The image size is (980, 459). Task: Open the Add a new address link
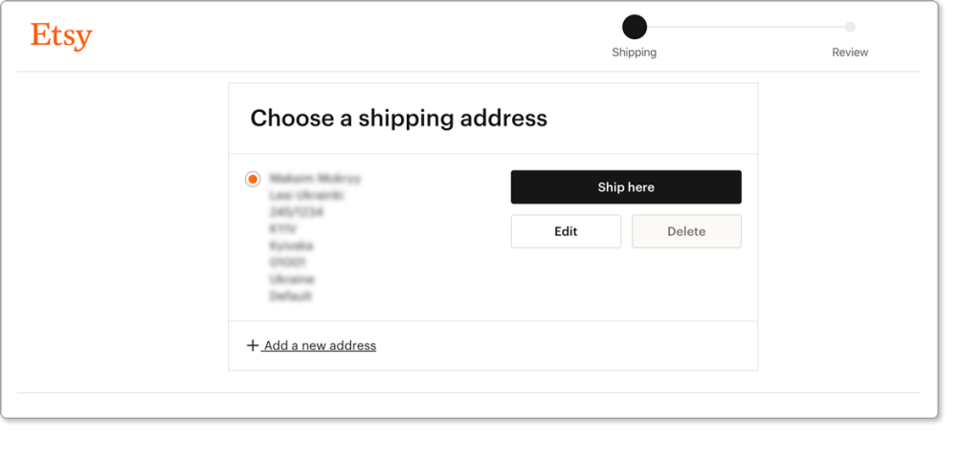point(320,345)
